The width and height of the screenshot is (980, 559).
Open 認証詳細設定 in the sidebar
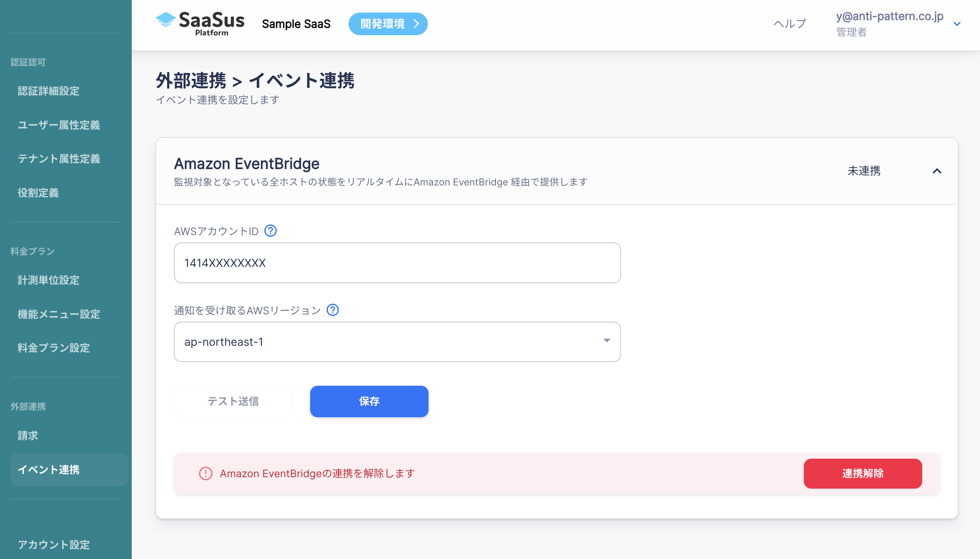[48, 91]
